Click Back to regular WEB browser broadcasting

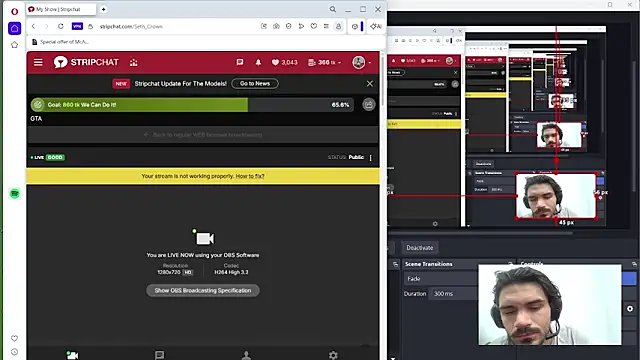tap(203, 134)
